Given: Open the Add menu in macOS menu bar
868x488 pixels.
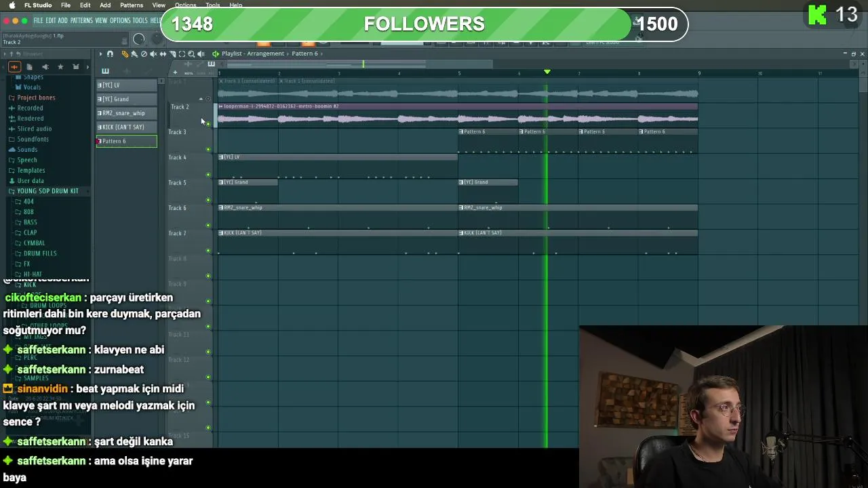Looking at the screenshot, I should pos(105,5).
